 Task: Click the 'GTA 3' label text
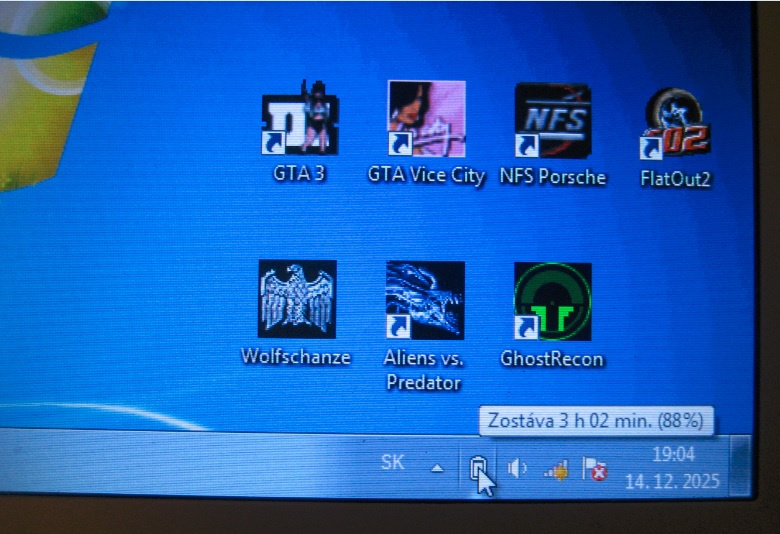(299, 173)
